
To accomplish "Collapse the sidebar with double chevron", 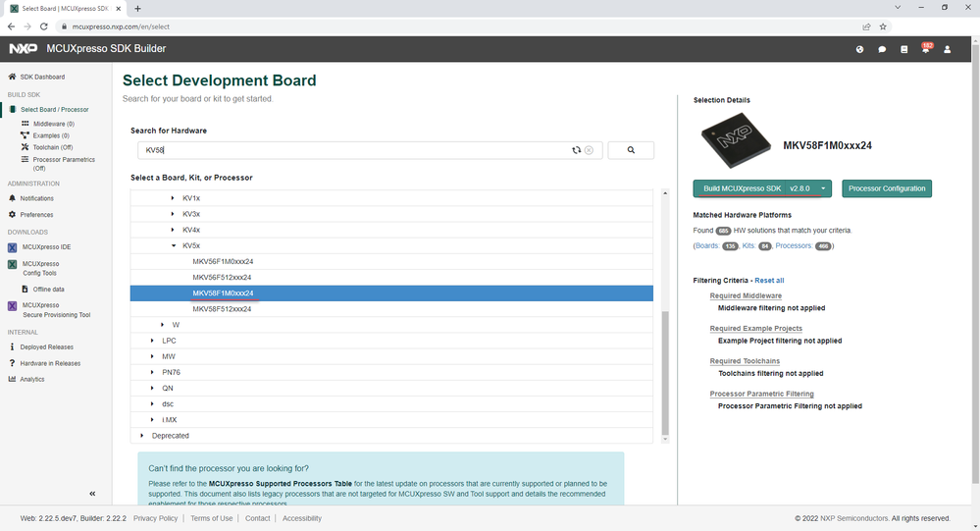I will [92, 494].
